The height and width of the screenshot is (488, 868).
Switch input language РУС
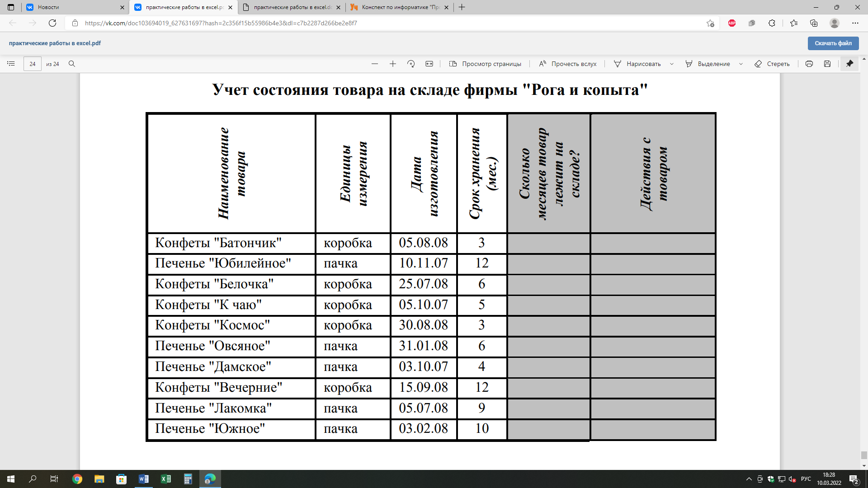806,479
